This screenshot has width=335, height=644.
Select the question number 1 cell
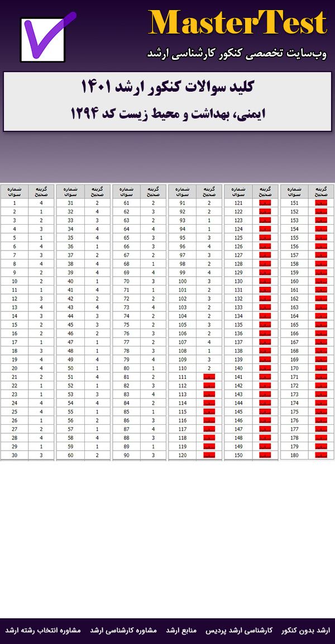tap(15, 203)
